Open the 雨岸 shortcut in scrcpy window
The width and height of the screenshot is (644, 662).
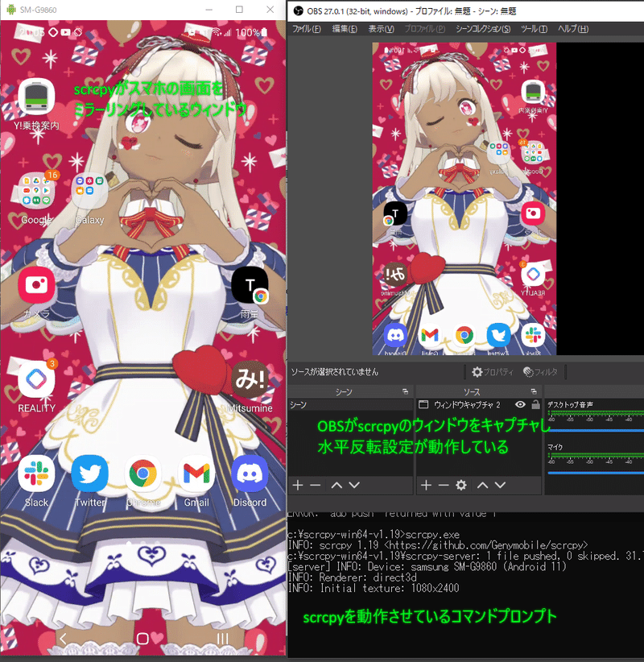pyautogui.click(x=250, y=285)
